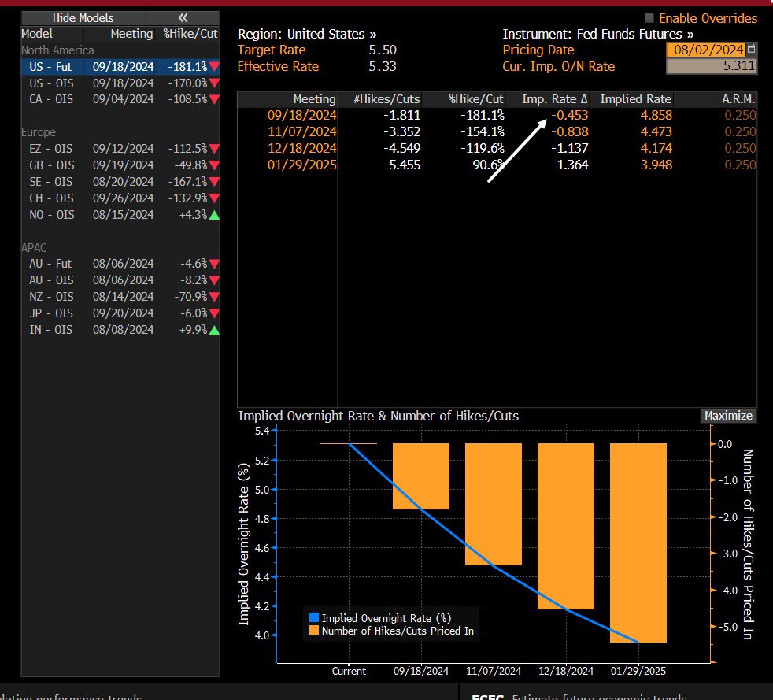Click the Cur. Imp. O/N Rate field
Viewport: 773px width, 700px height.
click(711, 66)
